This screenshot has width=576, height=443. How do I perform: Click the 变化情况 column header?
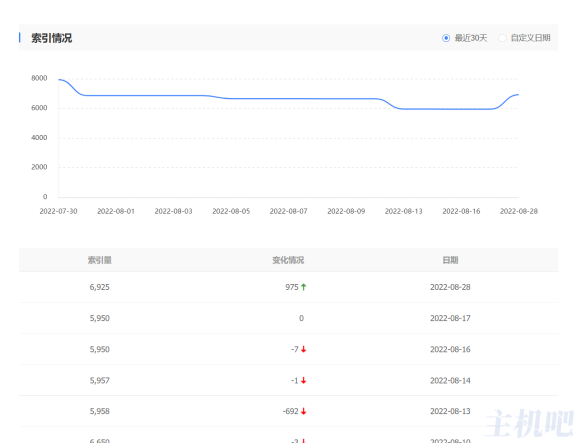(288, 260)
